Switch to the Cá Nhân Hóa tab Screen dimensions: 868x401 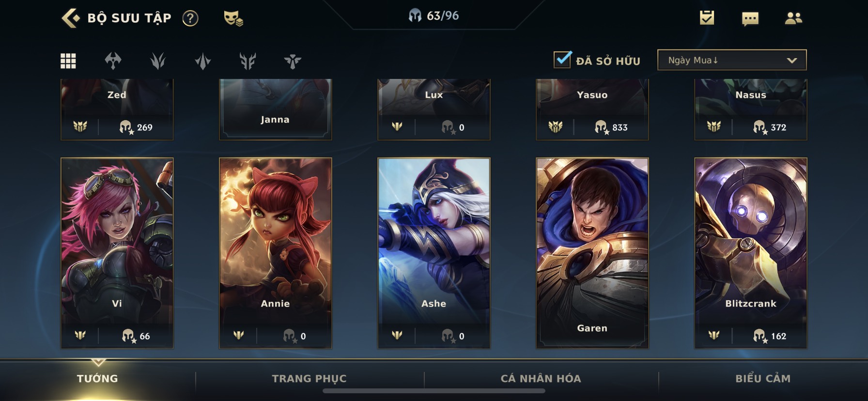tap(541, 379)
